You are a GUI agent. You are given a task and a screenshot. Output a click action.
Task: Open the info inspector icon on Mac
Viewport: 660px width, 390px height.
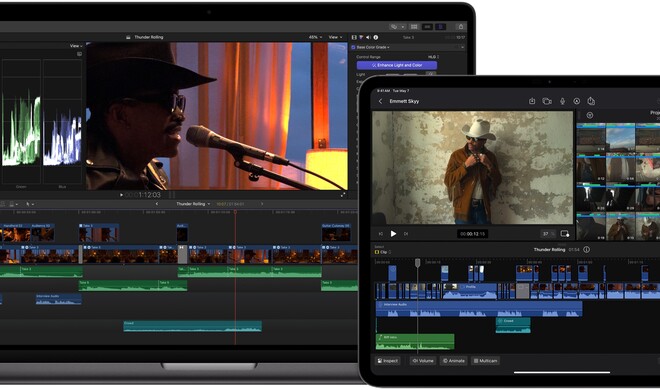pyautogui.click(x=375, y=37)
